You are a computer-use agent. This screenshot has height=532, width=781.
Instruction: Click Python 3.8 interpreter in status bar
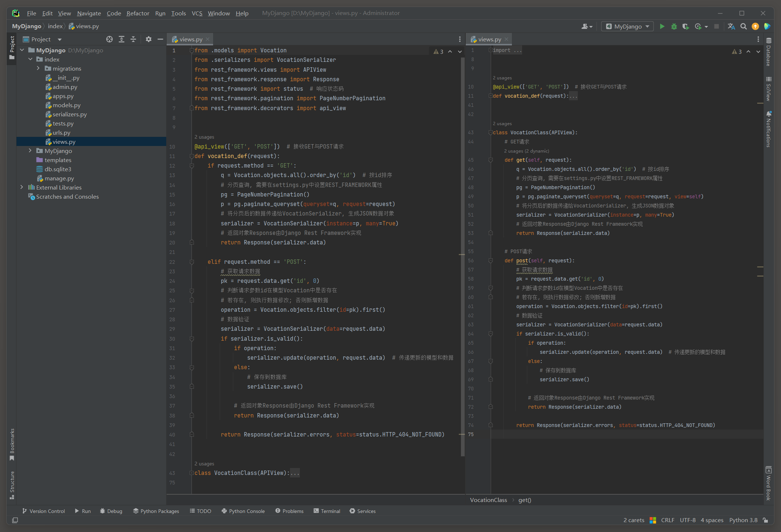743,520
